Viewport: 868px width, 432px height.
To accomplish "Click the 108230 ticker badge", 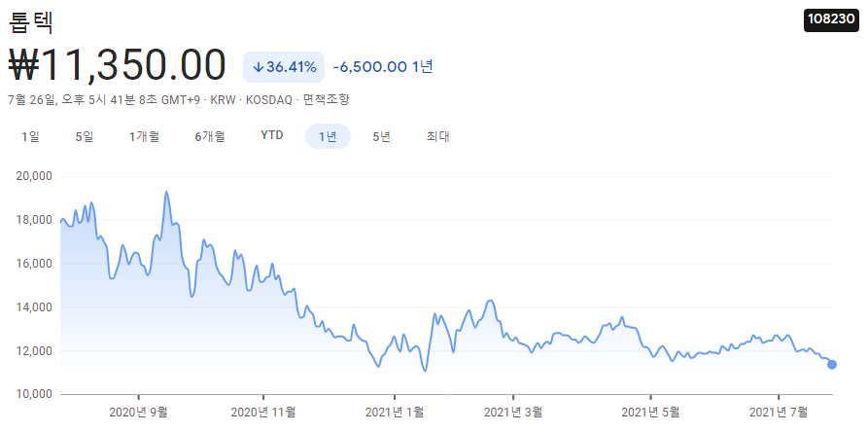I will click(x=831, y=19).
